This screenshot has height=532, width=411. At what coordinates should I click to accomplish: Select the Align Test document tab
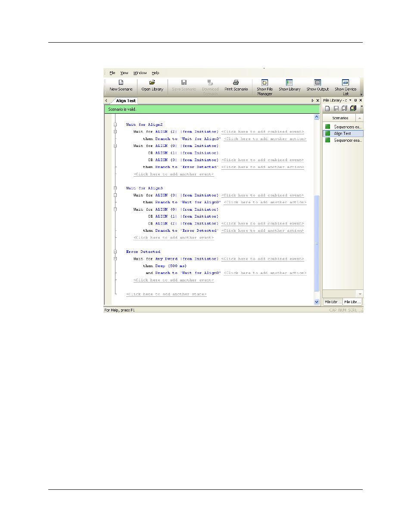pos(126,101)
